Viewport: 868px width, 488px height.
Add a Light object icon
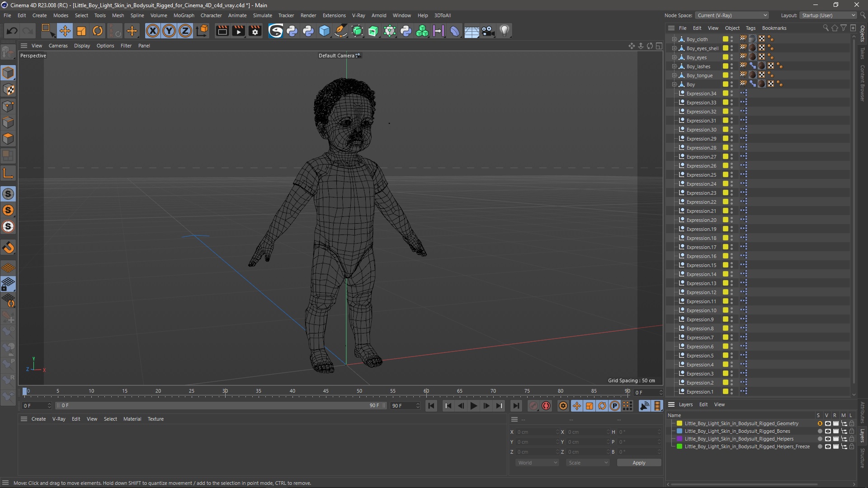[x=505, y=31]
